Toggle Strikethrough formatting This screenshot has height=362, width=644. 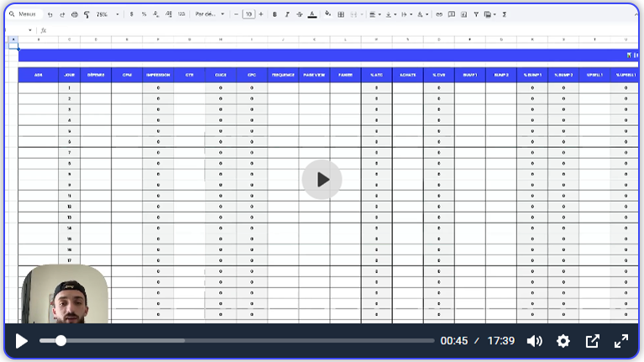click(x=300, y=14)
